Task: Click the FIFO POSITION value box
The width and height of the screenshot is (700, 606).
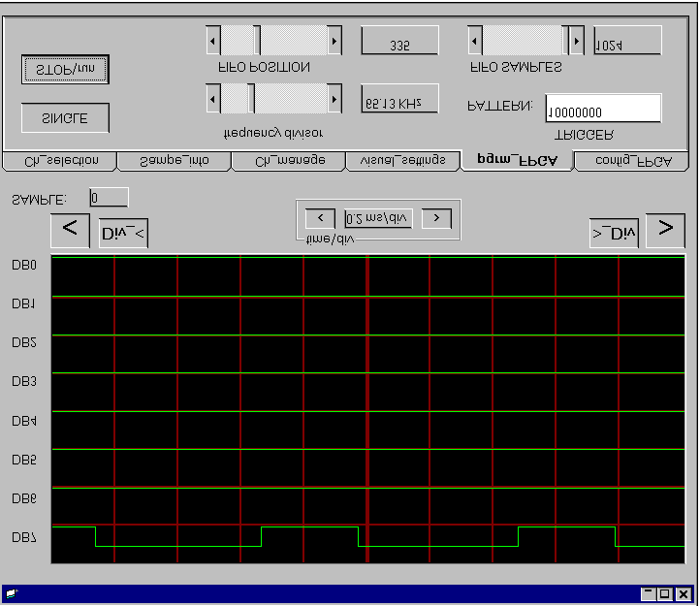Action: [x=399, y=41]
